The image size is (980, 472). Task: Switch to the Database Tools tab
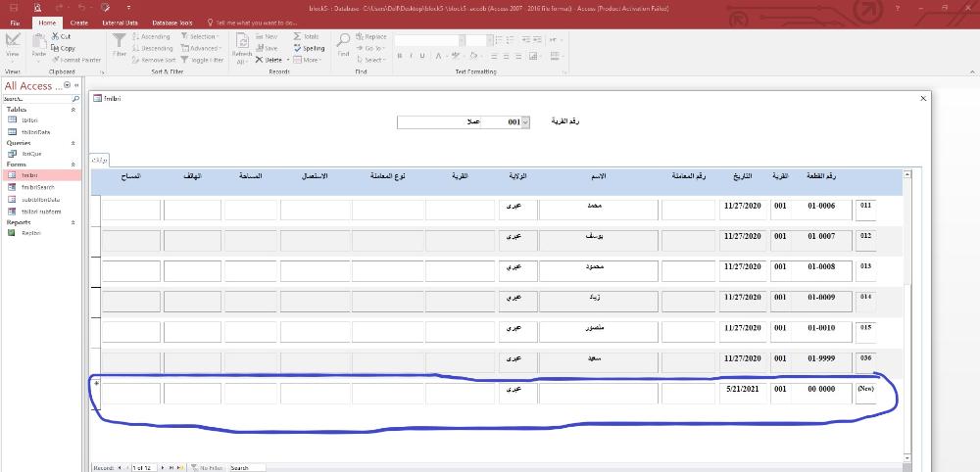(x=171, y=23)
